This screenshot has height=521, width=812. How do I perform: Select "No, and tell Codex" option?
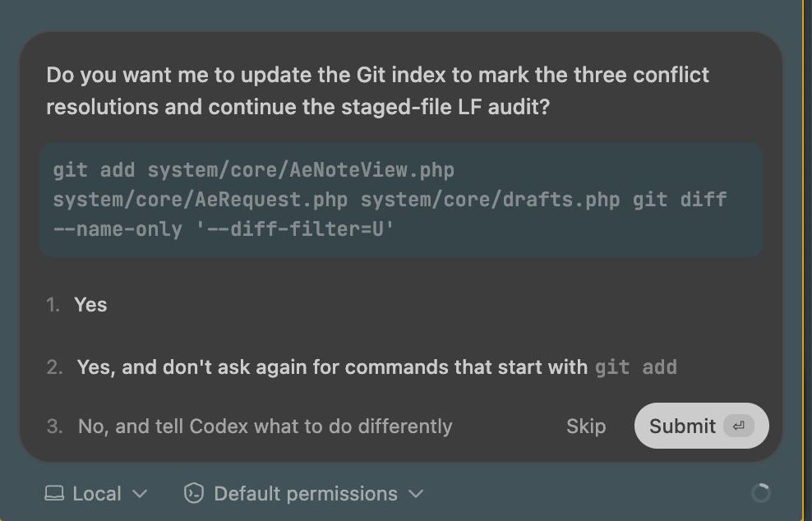coord(265,426)
